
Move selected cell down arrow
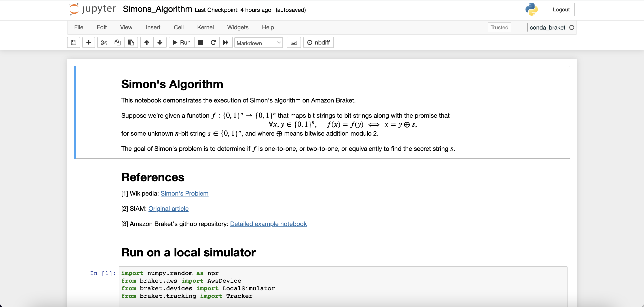(160, 43)
